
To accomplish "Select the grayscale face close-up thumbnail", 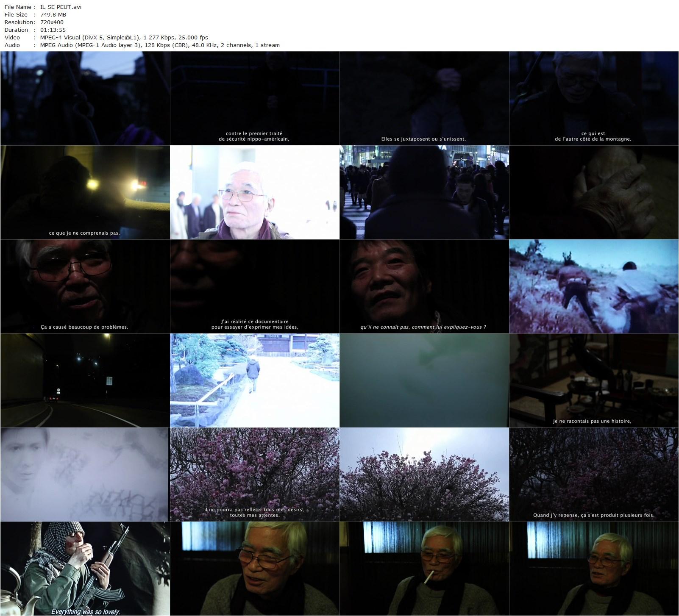I will click(85, 474).
